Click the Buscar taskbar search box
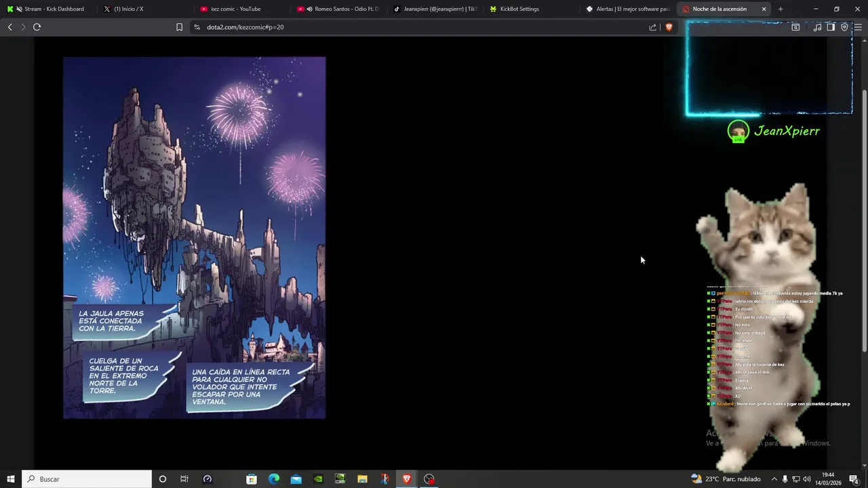Image resolution: width=868 pixels, height=488 pixels. pyautogui.click(x=87, y=479)
